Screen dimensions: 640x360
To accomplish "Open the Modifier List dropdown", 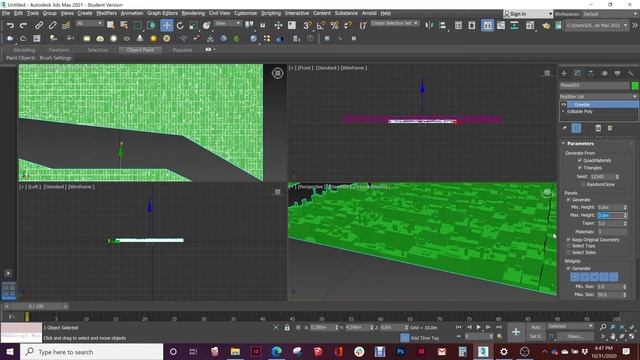I will 598,96.
